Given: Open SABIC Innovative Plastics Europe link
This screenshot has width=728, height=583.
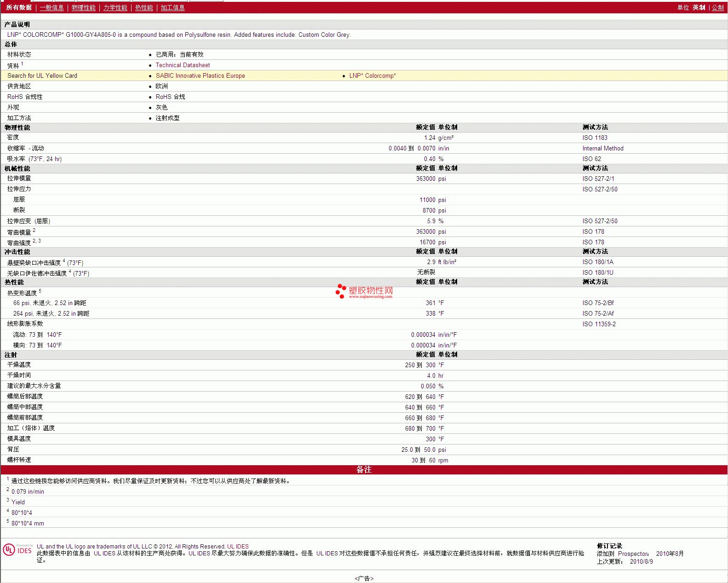Looking at the screenshot, I should (x=200, y=76).
